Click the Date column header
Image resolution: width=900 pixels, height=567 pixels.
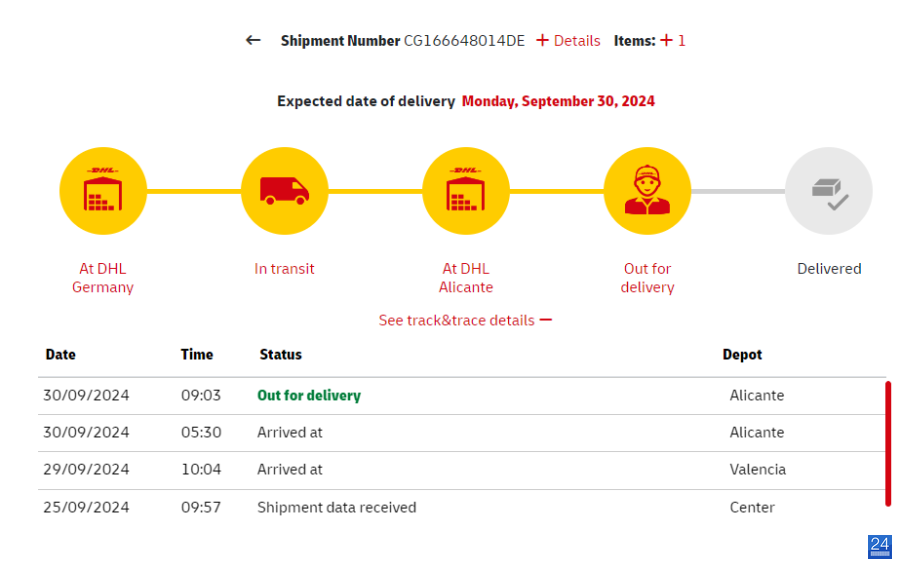pyautogui.click(x=60, y=355)
